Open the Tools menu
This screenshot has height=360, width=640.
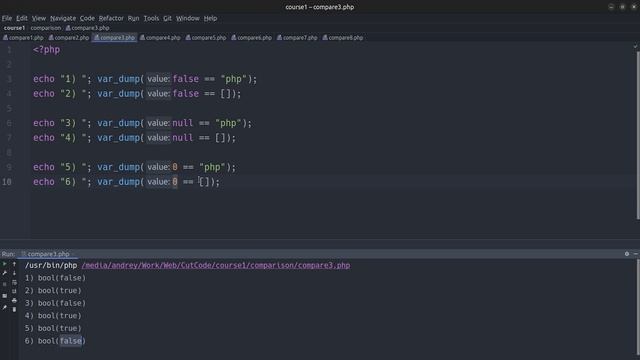pos(151,18)
